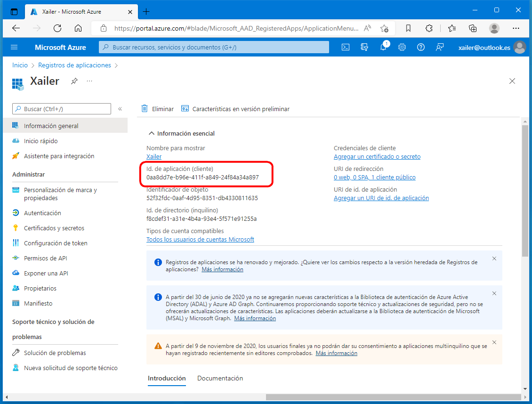Viewport: 532px width, 404px height.
Task: Click the sidebar Buscar (Ctrl+/) field
Action: click(x=61, y=109)
